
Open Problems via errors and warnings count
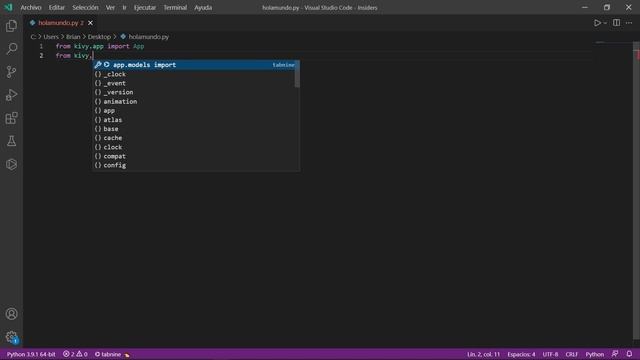pos(75,354)
